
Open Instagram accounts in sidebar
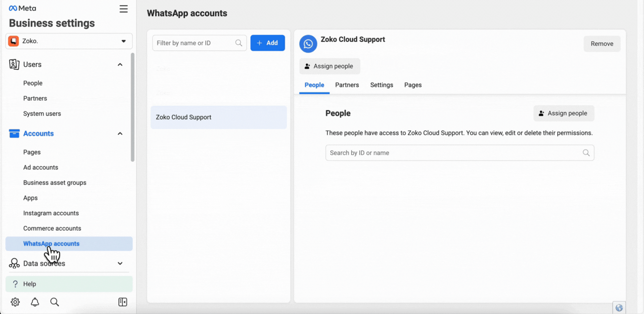pos(51,213)
